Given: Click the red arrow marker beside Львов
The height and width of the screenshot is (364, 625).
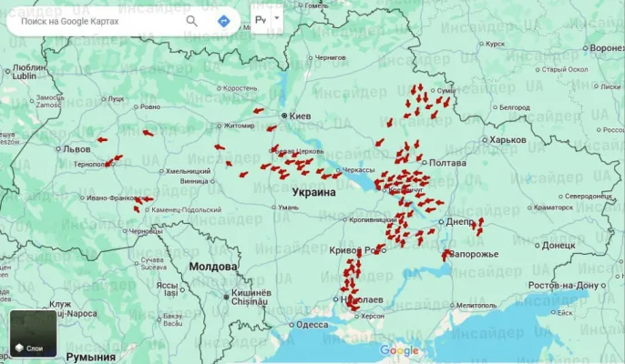Looking at the screenshot, I should tap(101, 140).
